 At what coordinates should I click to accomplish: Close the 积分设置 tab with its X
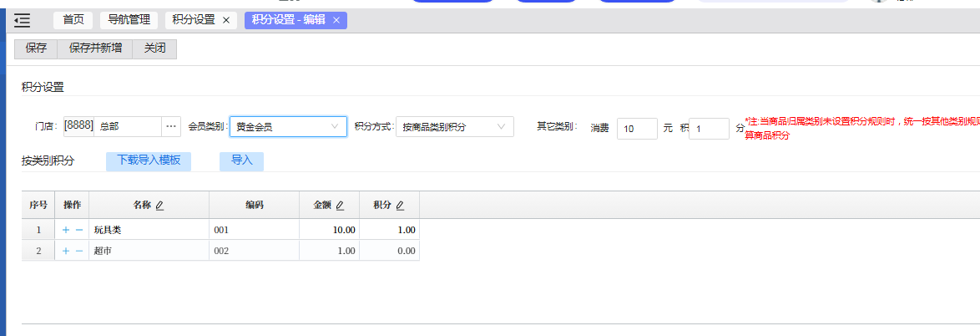click(x=226, y=21)
